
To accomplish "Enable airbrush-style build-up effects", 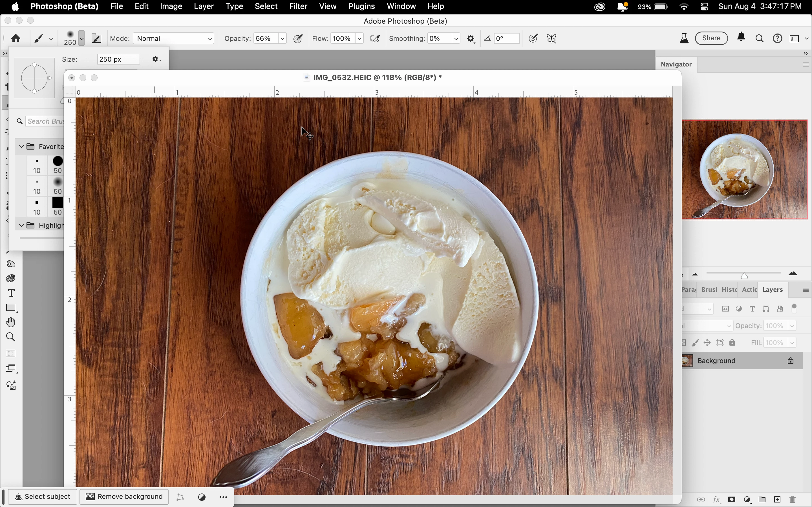I will click(x=375, y=39).
